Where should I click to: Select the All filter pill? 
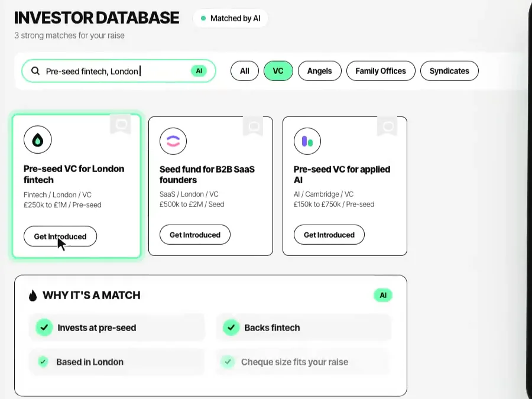point(245,71)
